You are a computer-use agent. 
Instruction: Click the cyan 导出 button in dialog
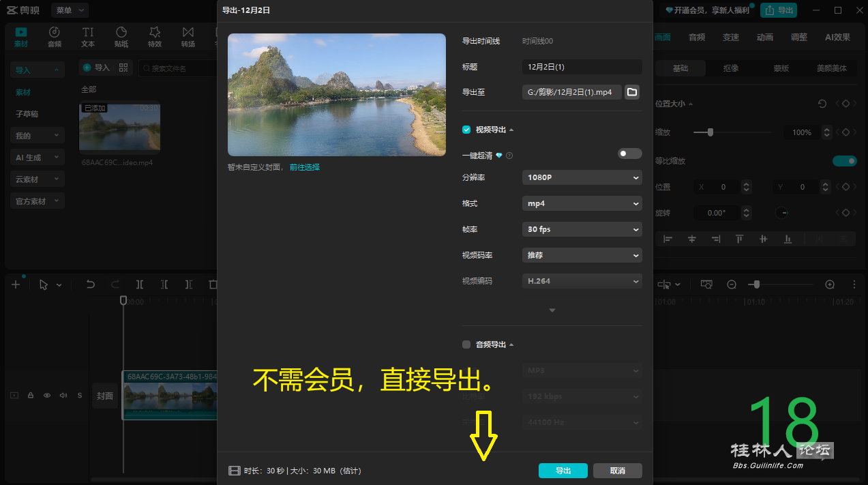(x=563, y=471)
